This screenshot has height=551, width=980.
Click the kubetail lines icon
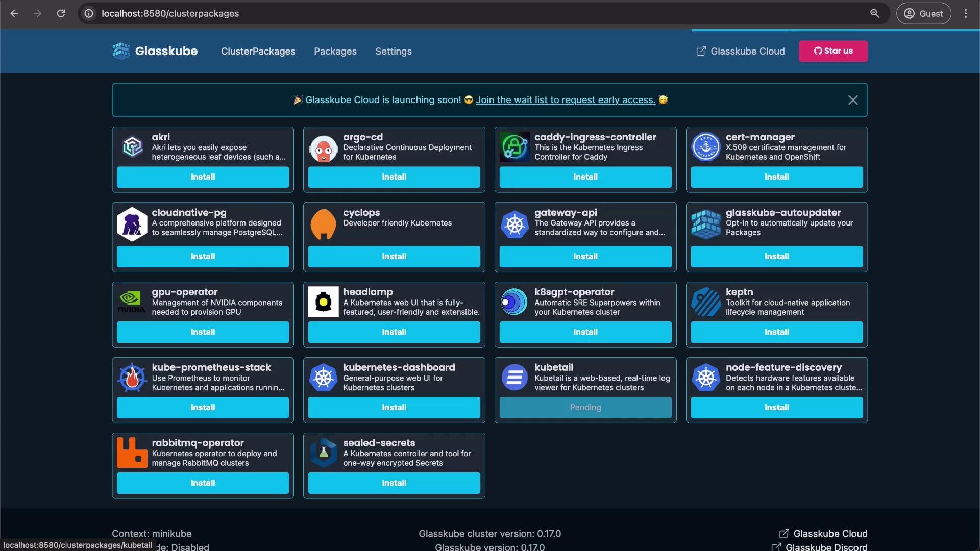pos(514,378)
